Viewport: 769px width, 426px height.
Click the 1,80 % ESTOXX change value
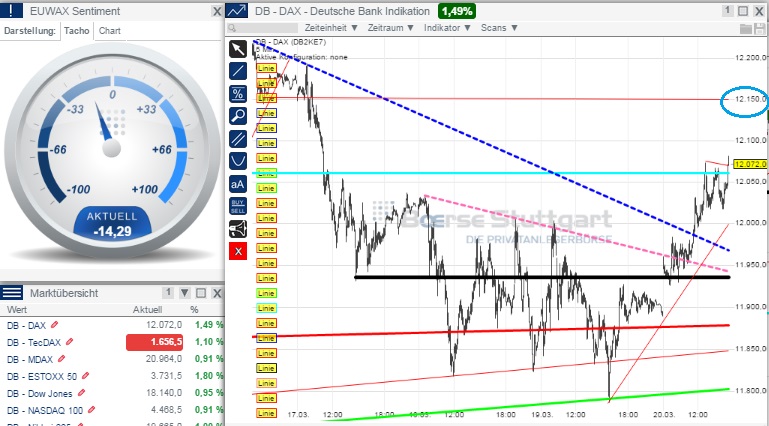[x=209, y=376]
